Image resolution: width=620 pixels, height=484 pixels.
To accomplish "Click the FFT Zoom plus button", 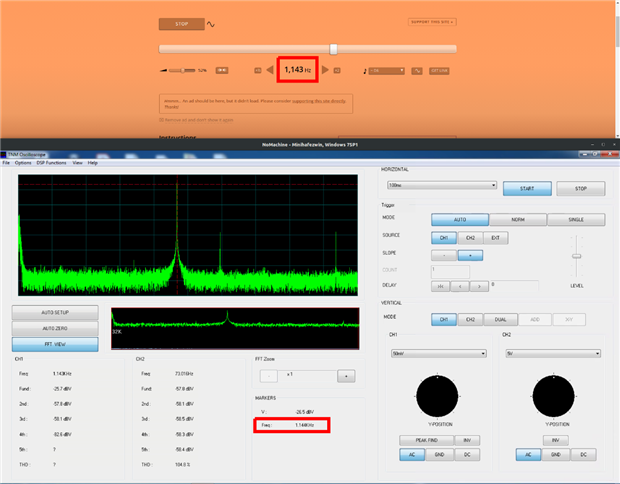I will tap(346, 375).
